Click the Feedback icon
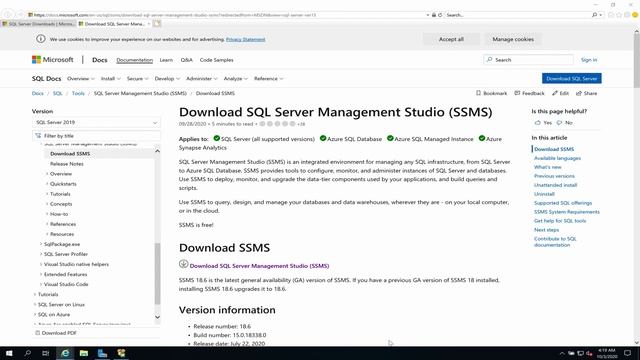Image resolution: width=640 pixels, height=360 pixels. pyautogui.click(x=517, y=93)
